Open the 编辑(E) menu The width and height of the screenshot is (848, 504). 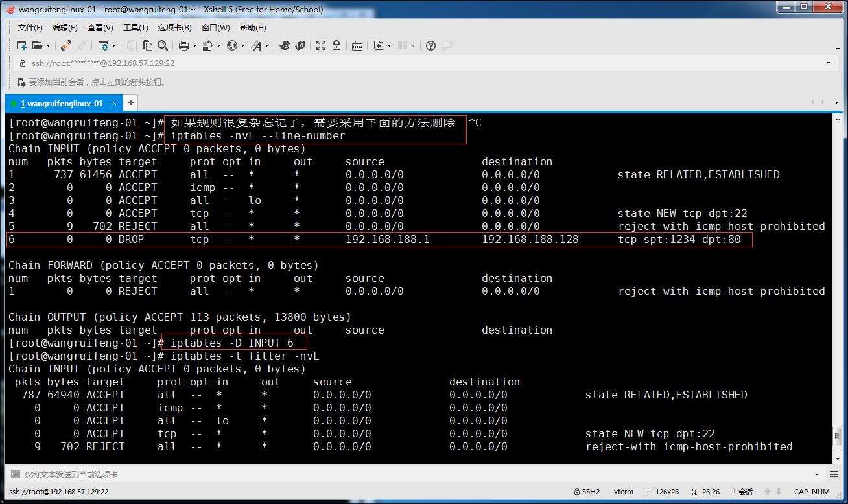[x=65, y=28]
